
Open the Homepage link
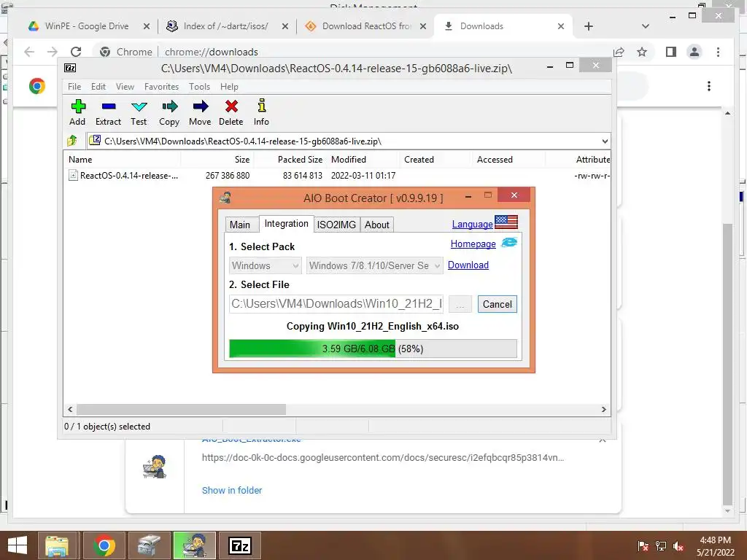(473, 244)
